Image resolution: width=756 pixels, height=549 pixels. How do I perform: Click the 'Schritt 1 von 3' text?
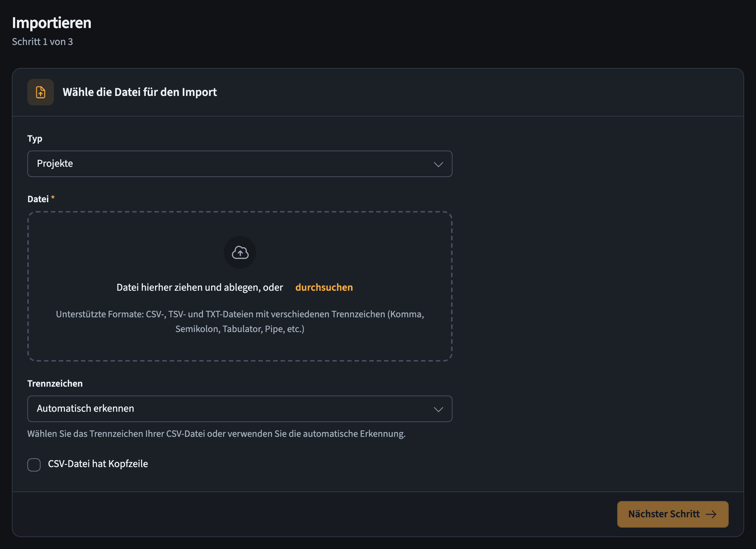pyautogui.click(x=43, y=42)
